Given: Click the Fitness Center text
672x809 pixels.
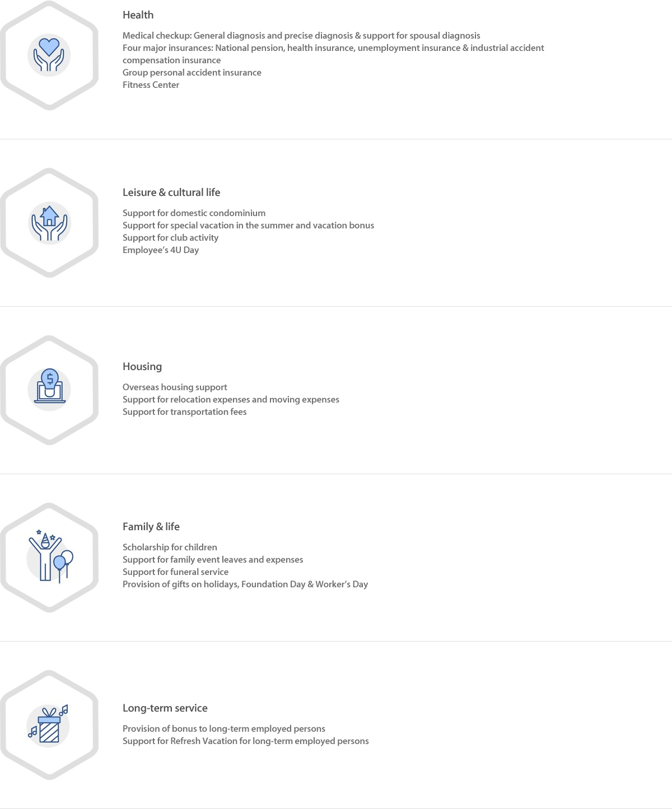Looking at the screenshot, I should (x=151, y=85).
